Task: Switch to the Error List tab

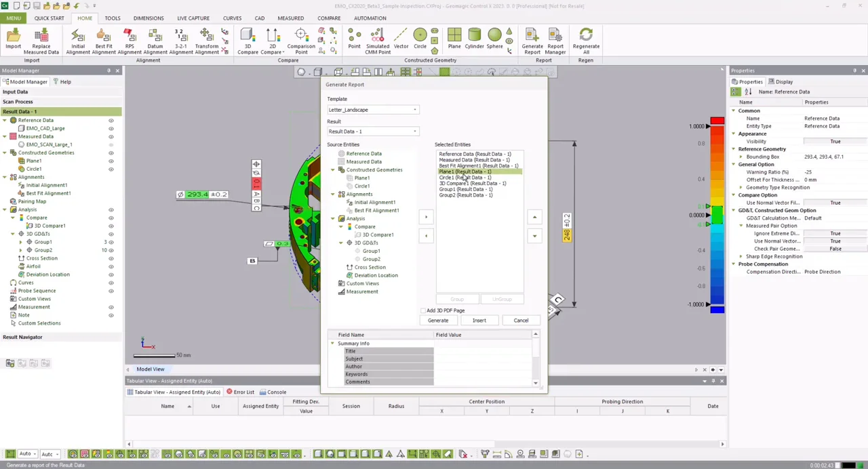Action: (240, 392)
